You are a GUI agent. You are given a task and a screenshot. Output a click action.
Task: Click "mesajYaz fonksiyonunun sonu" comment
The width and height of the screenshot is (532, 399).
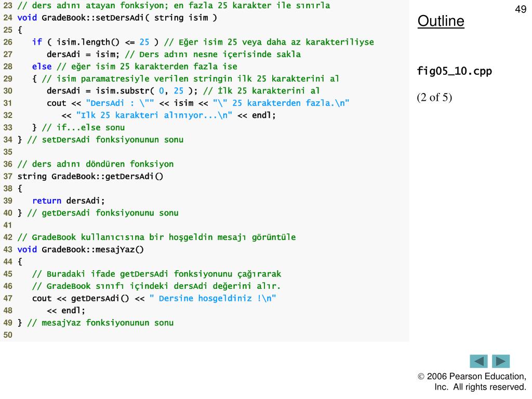click(x=100, y=323)
